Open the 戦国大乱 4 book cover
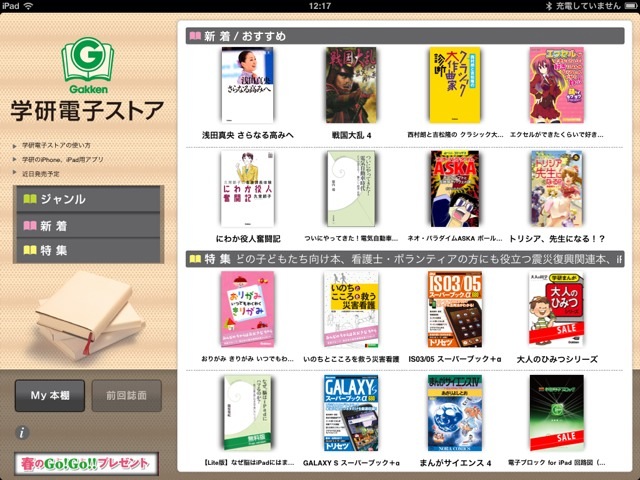This screenshot has width=640, height=480. point(351,85)
